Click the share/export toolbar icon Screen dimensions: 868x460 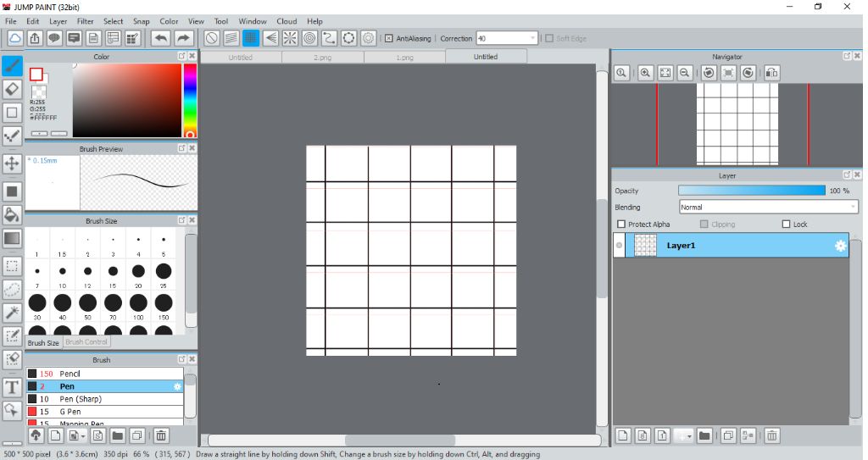coord(35,38)
